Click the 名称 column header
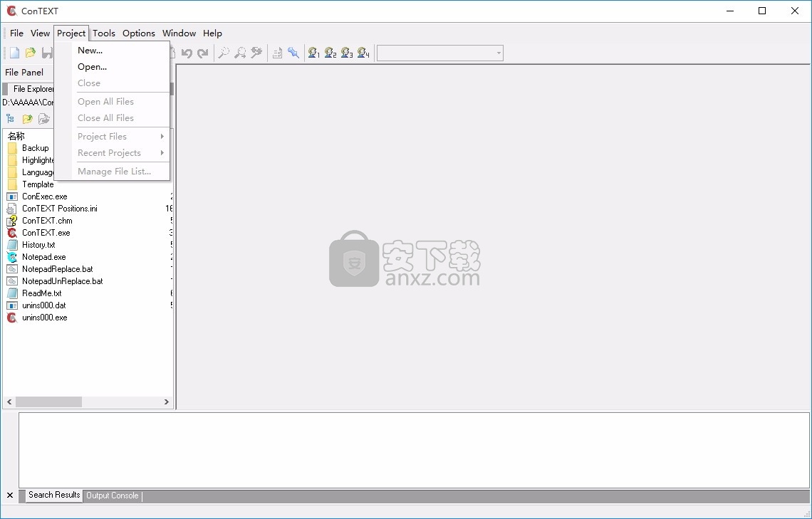The image size is (812, 519). tap(16, 136)
